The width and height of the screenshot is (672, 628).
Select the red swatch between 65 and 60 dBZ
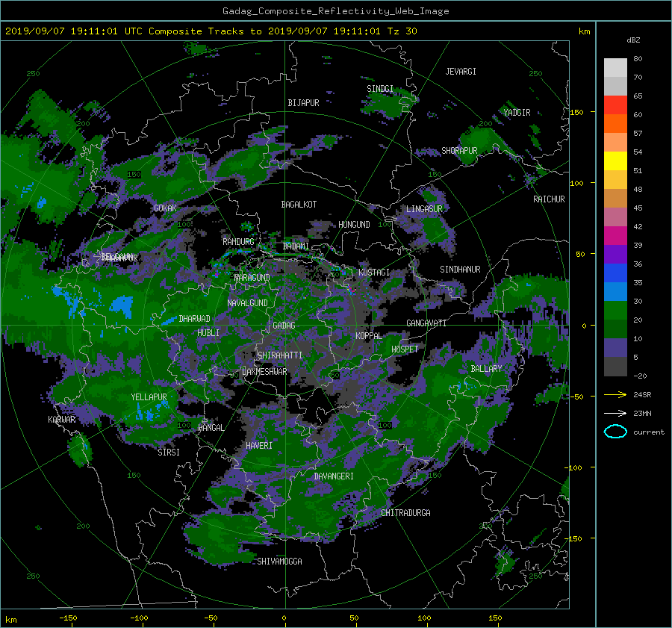pyautogui.click(x=615, y=105)
